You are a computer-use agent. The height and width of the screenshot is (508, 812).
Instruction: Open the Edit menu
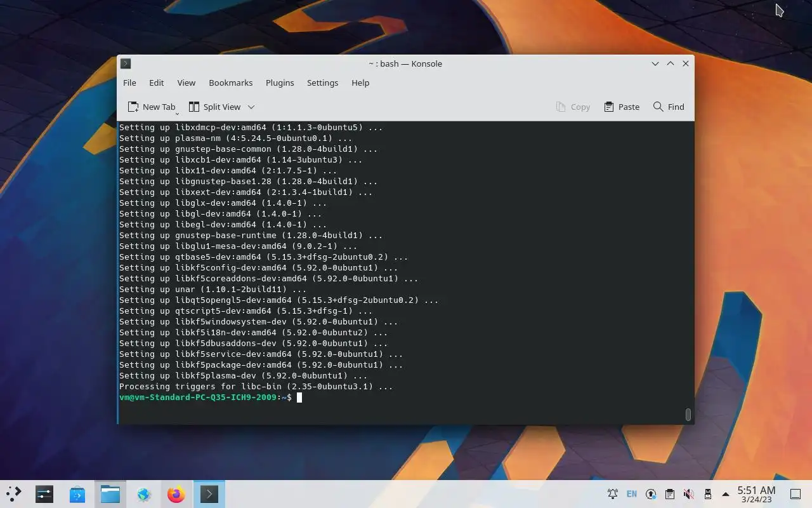click(x=156, y=83)
